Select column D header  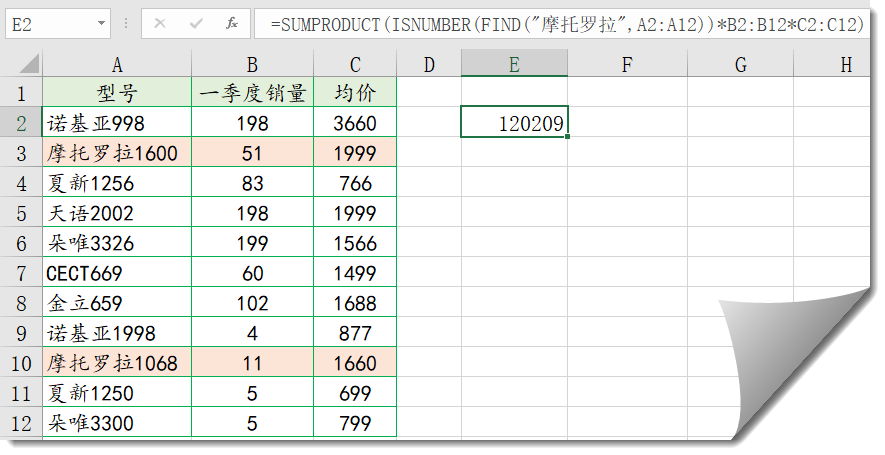(429, 64)
